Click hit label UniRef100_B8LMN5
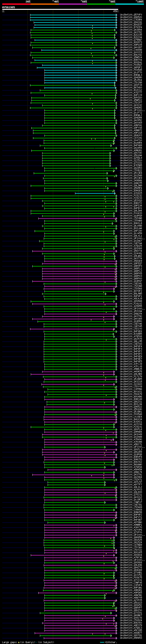Viewport: 146px width, 644px height. tap(131, 294)
